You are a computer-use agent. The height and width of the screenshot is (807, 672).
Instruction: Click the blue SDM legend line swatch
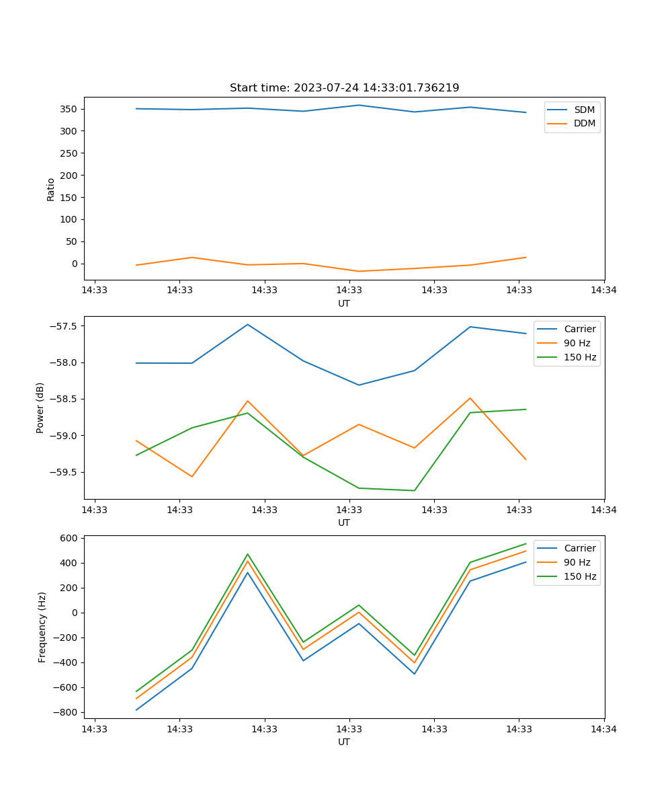point(558,110)
